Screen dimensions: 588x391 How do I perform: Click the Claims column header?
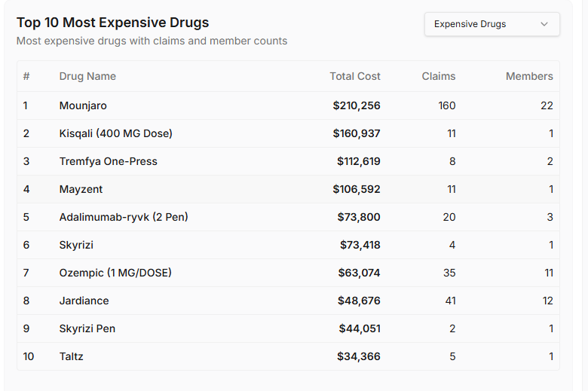pos(439,76)
